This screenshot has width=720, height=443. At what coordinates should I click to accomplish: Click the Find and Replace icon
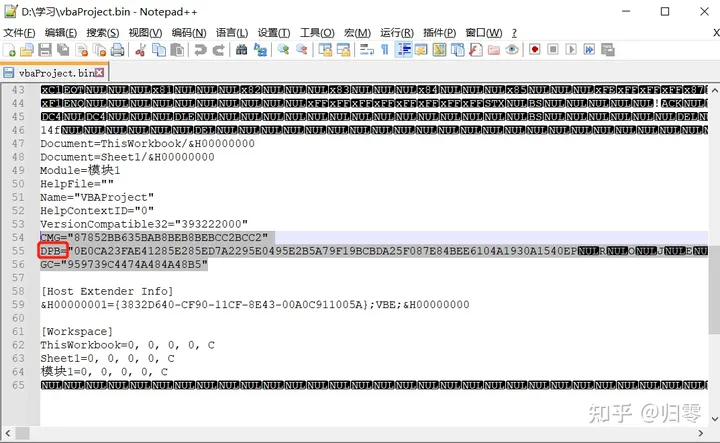(260, 50)
